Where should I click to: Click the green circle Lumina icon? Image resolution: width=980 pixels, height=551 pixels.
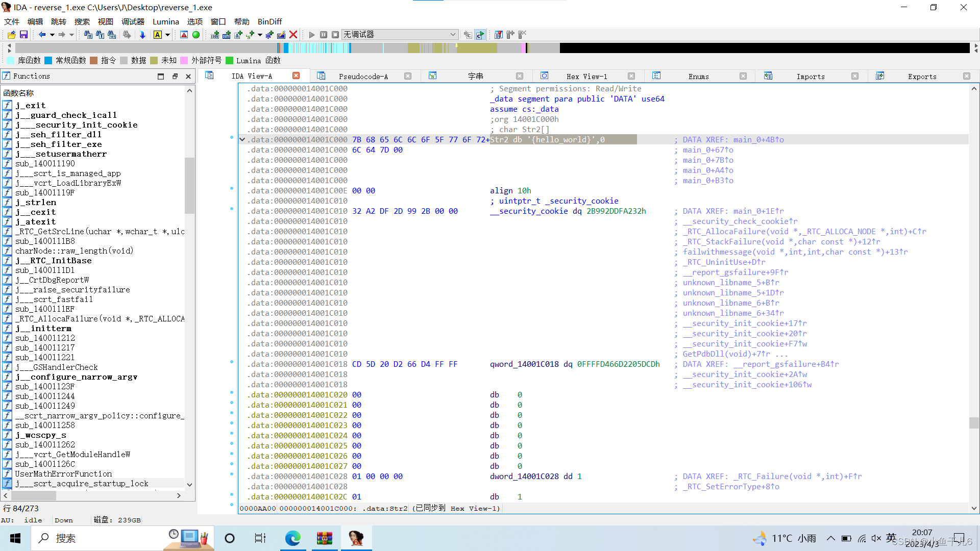click(196, 35)
